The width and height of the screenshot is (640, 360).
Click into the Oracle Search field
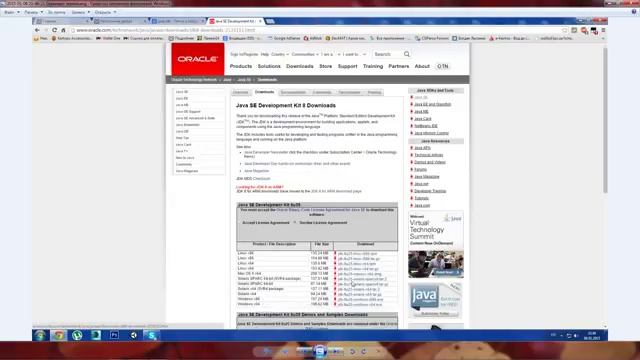click(x=387, y=54)
